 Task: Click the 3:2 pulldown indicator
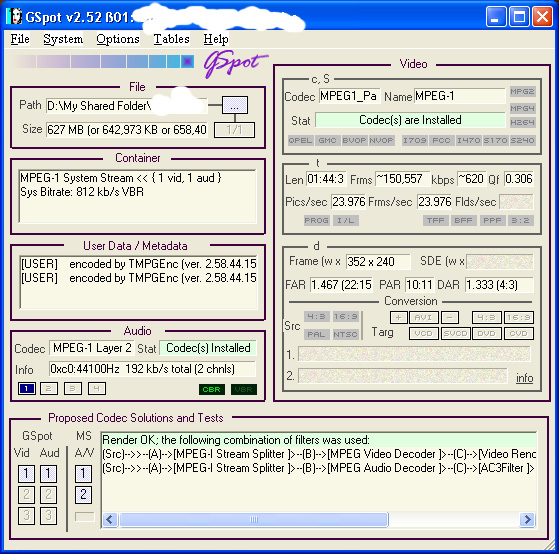pos(520,221)
